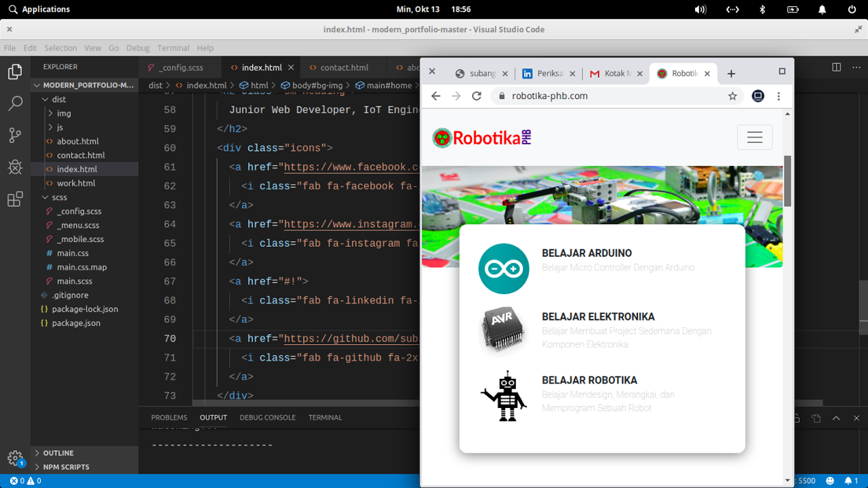This screenshot has width=868, height=488.
Task: Click the AVR chip image
Action: (x=503, y=330)
